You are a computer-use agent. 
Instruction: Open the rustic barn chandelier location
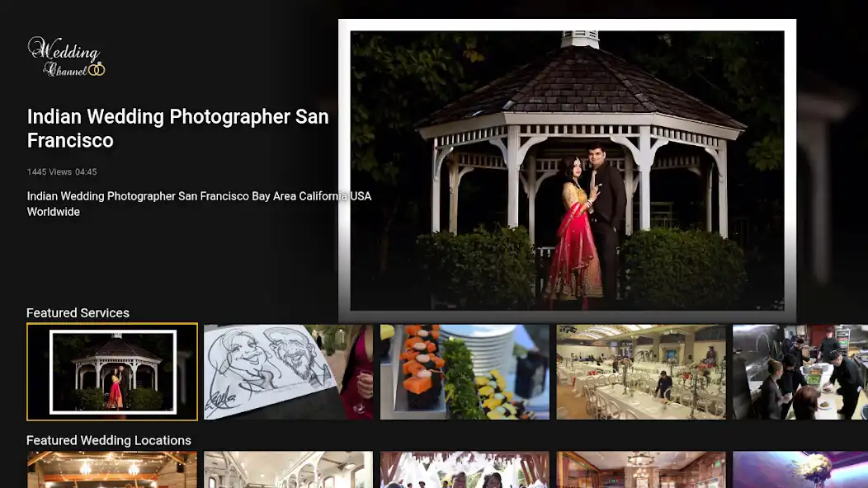click(112, 470)
